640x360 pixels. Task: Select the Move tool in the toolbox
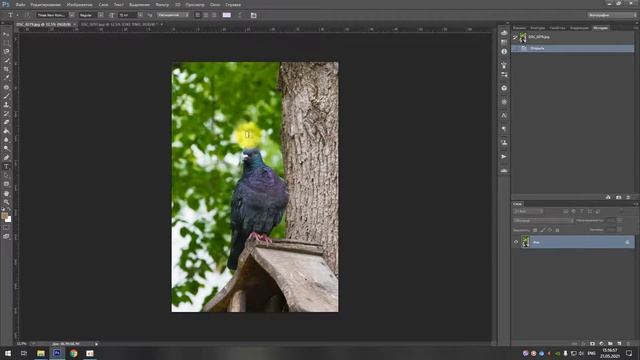pos(6,34)
